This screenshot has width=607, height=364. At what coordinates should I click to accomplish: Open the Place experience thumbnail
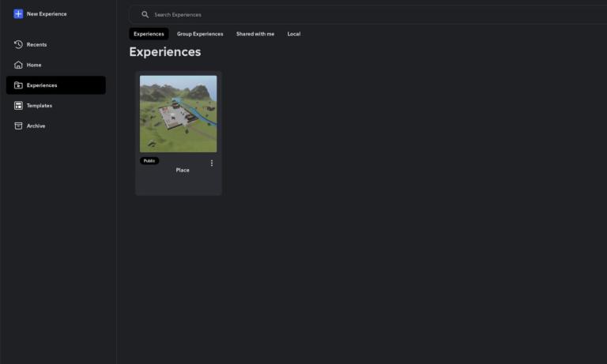178,114
